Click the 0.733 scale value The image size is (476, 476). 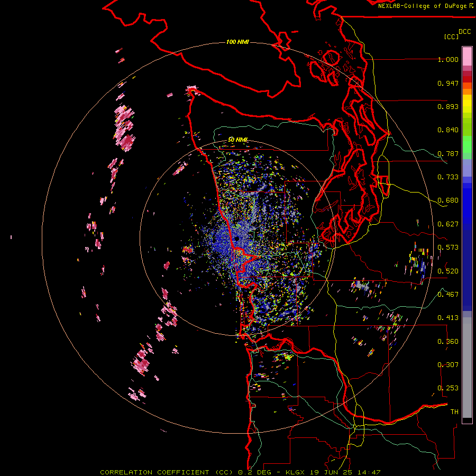pos(448,177)
